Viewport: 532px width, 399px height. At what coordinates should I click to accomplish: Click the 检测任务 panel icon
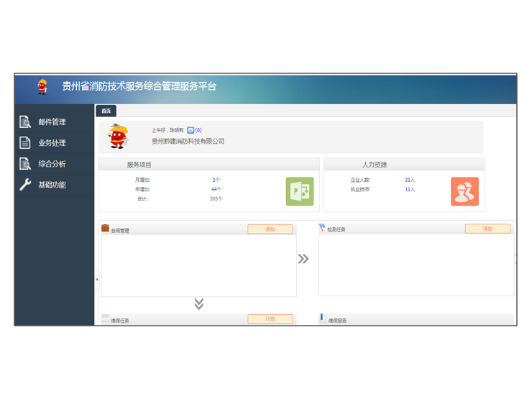323,228
